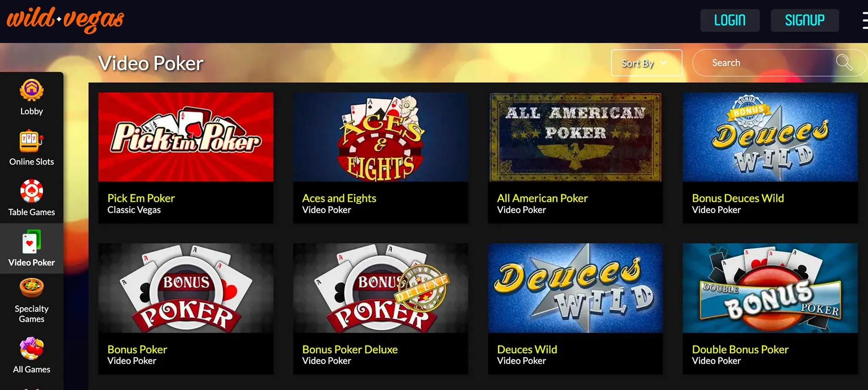Open Specialty Games roulette icon

[x=31, y=288]
